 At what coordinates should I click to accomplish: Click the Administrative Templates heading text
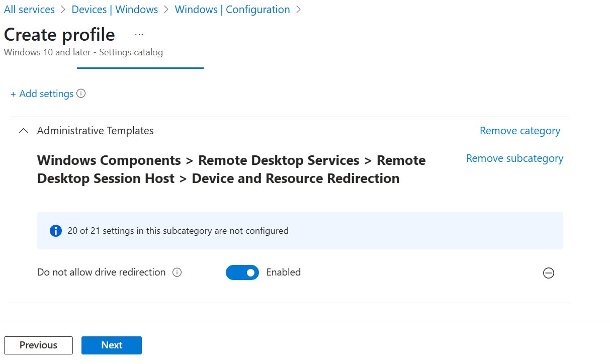[x=96, y=131]
